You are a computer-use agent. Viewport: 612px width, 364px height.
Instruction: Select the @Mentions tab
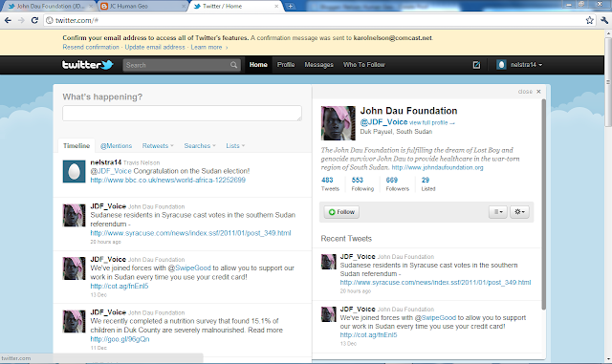116,145
